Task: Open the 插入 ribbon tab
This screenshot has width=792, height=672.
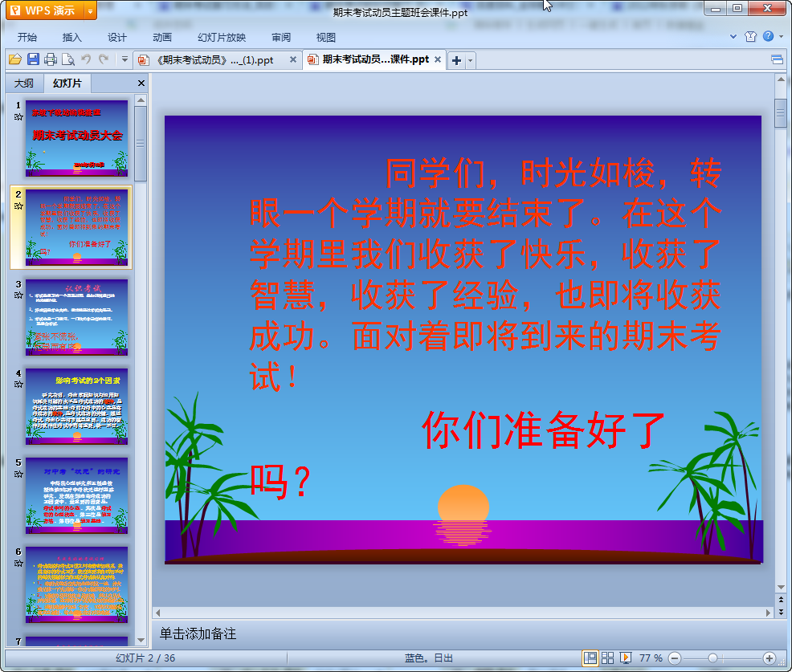Action: click(x=71, y=38)
